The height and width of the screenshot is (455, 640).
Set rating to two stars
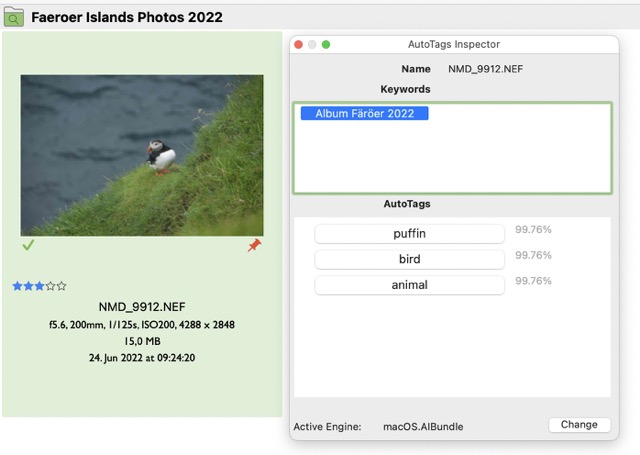point(28,286)
